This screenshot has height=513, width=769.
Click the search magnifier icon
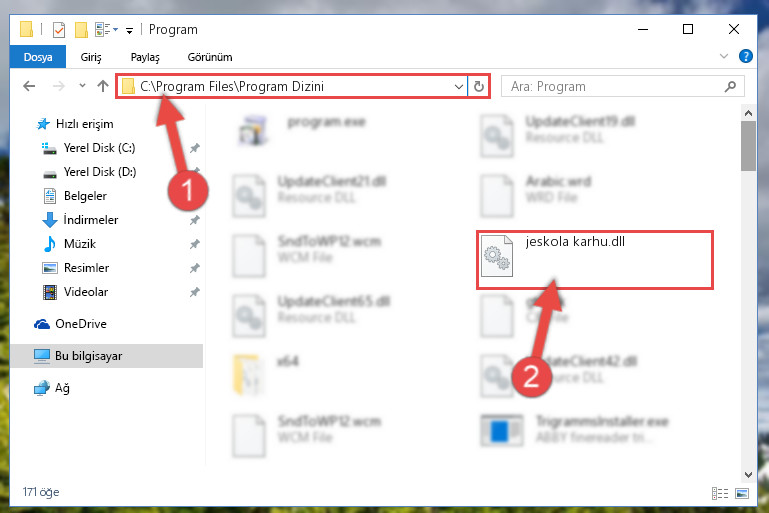(730, 87)
